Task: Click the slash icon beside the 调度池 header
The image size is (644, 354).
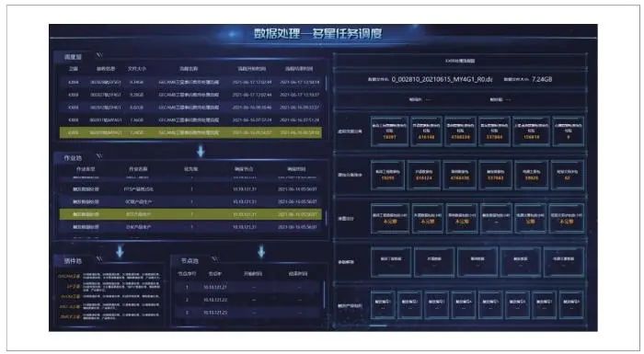Action: (99, 54)
